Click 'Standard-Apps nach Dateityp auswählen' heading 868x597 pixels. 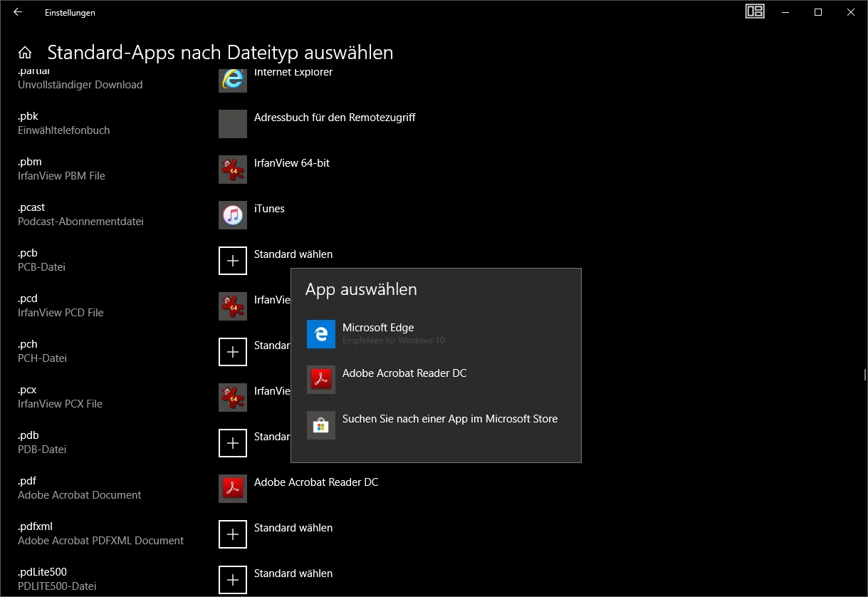pyautogui.click(x=220, y=53)
